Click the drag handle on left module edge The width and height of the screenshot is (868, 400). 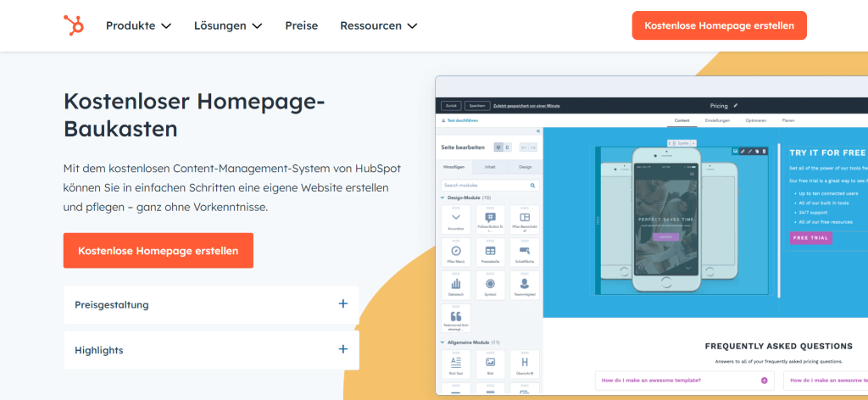pos(598,220)
